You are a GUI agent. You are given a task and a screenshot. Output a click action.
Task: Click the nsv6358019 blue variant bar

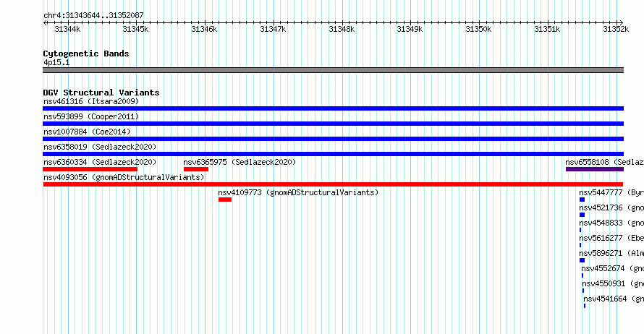333,154
